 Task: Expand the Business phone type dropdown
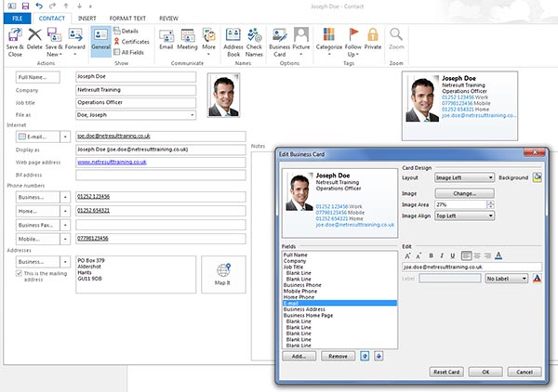[x=65, y=197]
